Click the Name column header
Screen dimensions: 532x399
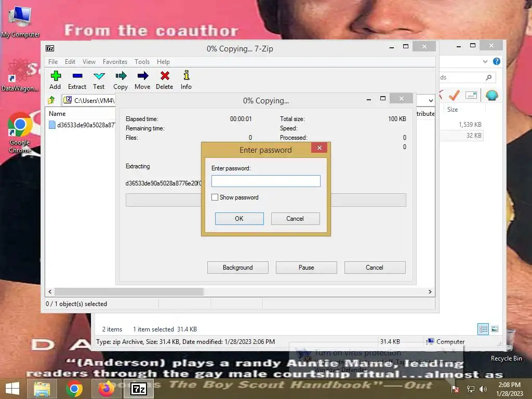(57, 114)
